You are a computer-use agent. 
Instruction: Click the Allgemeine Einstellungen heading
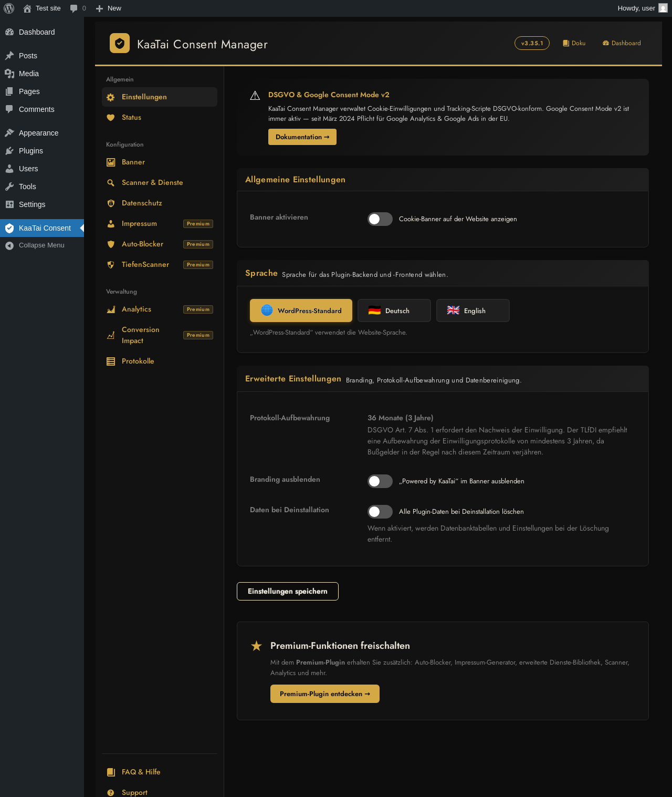point(295,180)
